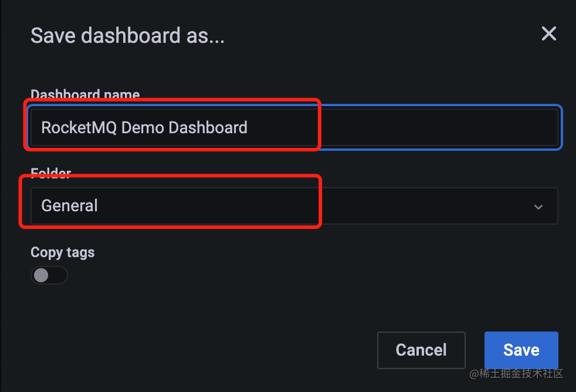Select the General folder value
576x392 pixels.
[x=69, y=206]
